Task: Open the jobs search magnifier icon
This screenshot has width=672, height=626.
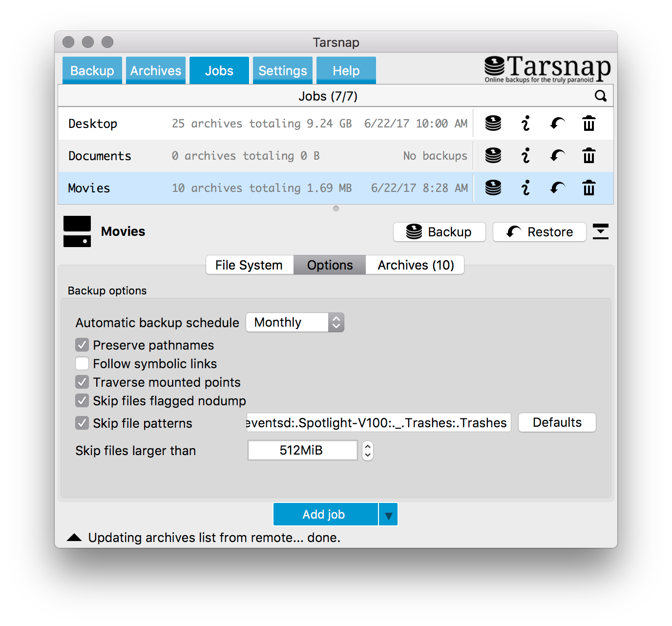Action: pyautogui.click(x=601, y=96)
